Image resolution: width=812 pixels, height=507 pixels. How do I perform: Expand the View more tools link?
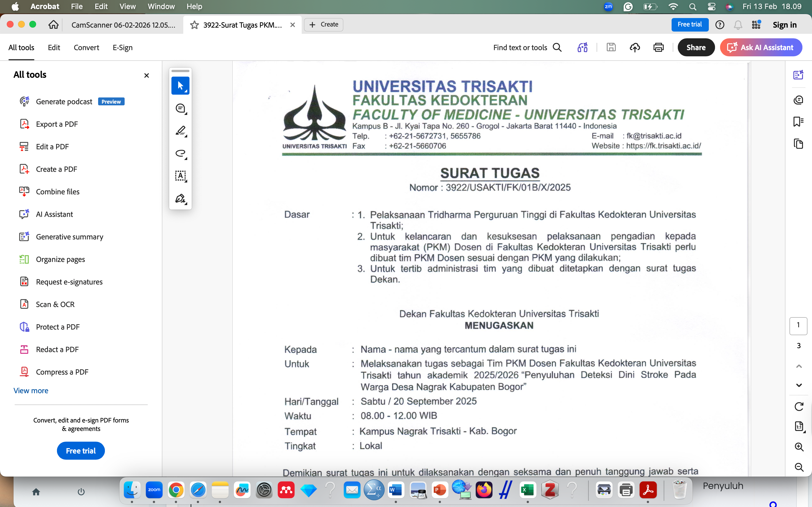(31, 391)
